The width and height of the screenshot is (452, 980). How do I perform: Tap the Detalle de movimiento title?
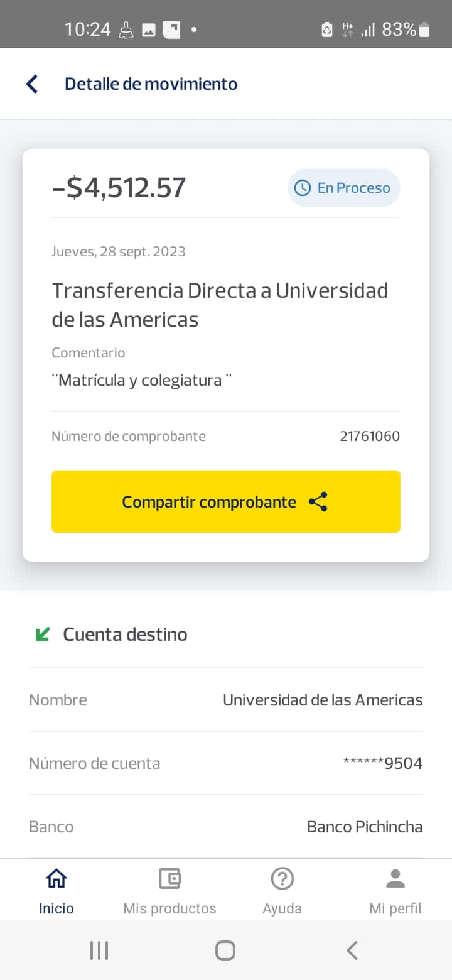[151, 84]
